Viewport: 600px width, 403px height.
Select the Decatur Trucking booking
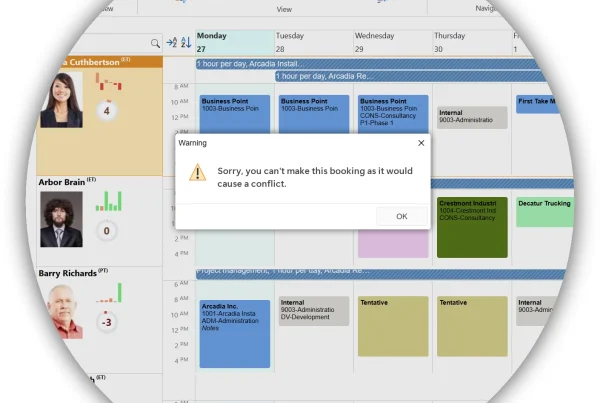pos(545,212)
